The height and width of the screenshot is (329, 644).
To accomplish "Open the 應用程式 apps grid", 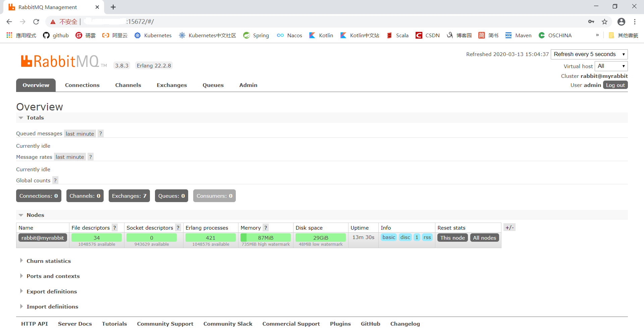I will tap(21, 35).
